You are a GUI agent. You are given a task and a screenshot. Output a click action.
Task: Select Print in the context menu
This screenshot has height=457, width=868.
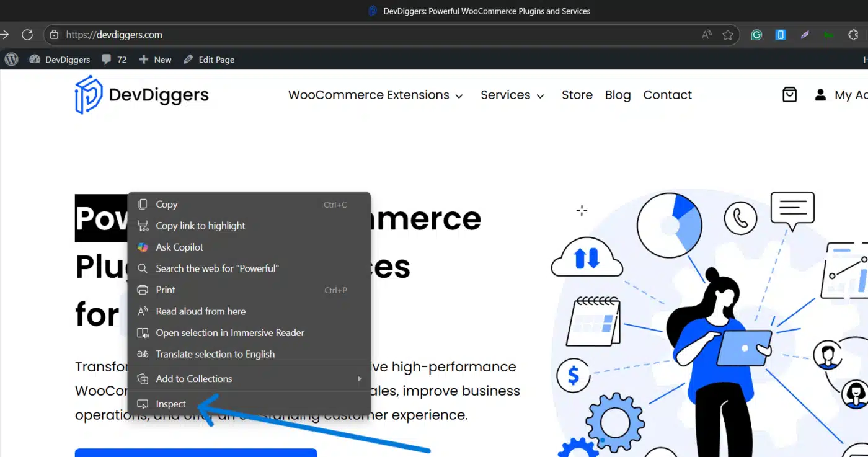point(249,290)
